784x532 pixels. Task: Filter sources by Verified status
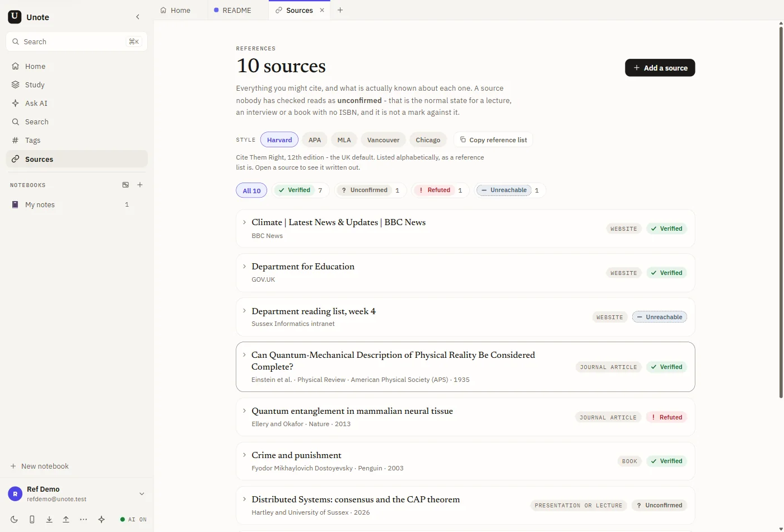(300, 190)
